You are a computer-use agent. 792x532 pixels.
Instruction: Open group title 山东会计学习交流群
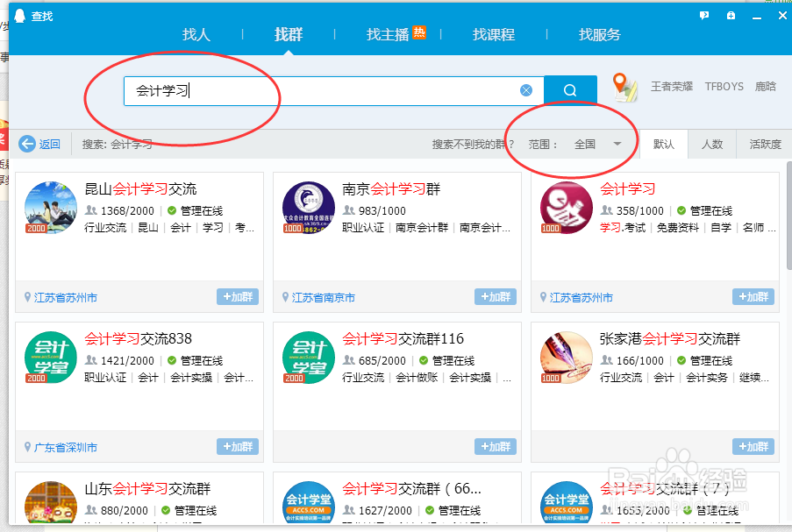pos(147,488)
